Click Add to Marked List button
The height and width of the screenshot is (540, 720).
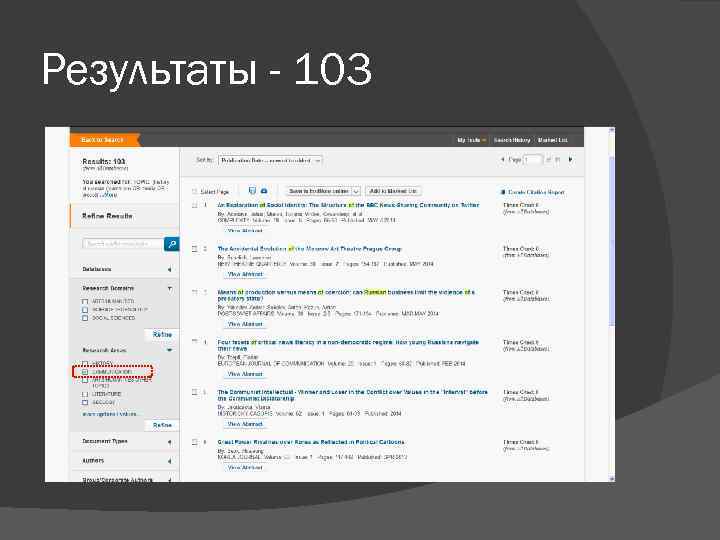tap(393, 191)
